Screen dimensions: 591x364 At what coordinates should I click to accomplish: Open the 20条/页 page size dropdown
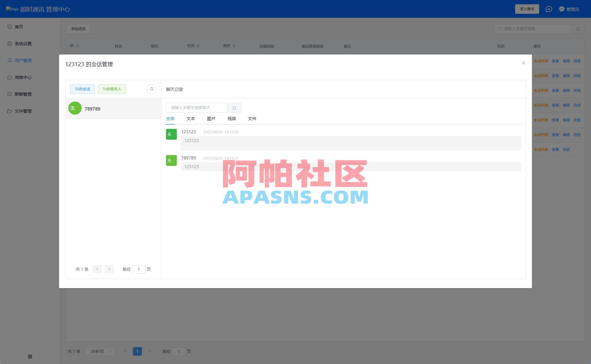[x=100, y=351]
